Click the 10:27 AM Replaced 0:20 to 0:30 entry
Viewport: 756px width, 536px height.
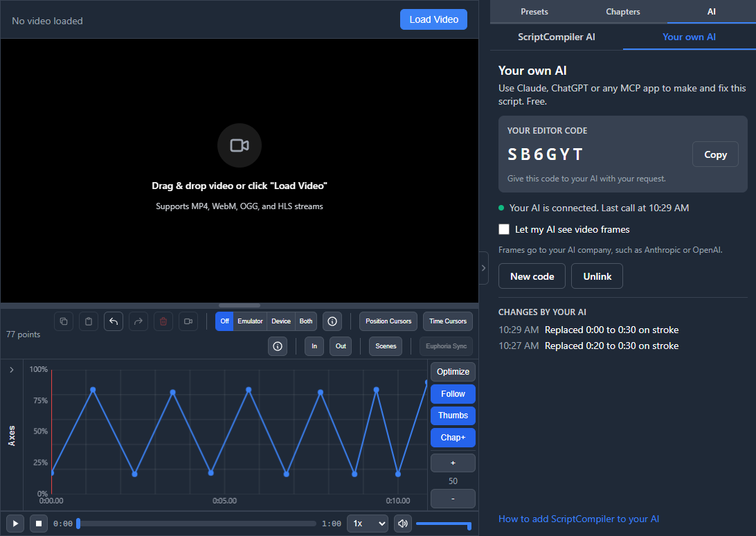tap(588, 346)
